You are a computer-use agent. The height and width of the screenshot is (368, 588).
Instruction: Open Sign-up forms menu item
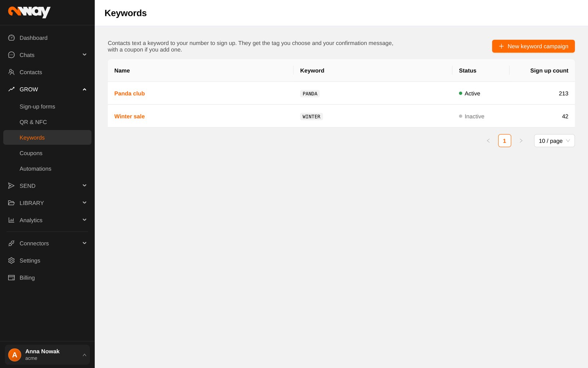tap(47, 107)
